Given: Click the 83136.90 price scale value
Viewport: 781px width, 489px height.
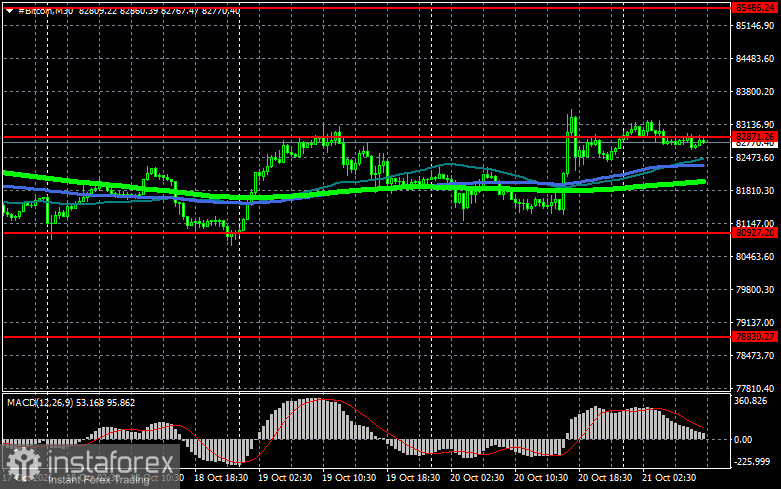Looking at the screenshot, I should tap(755, 124).
